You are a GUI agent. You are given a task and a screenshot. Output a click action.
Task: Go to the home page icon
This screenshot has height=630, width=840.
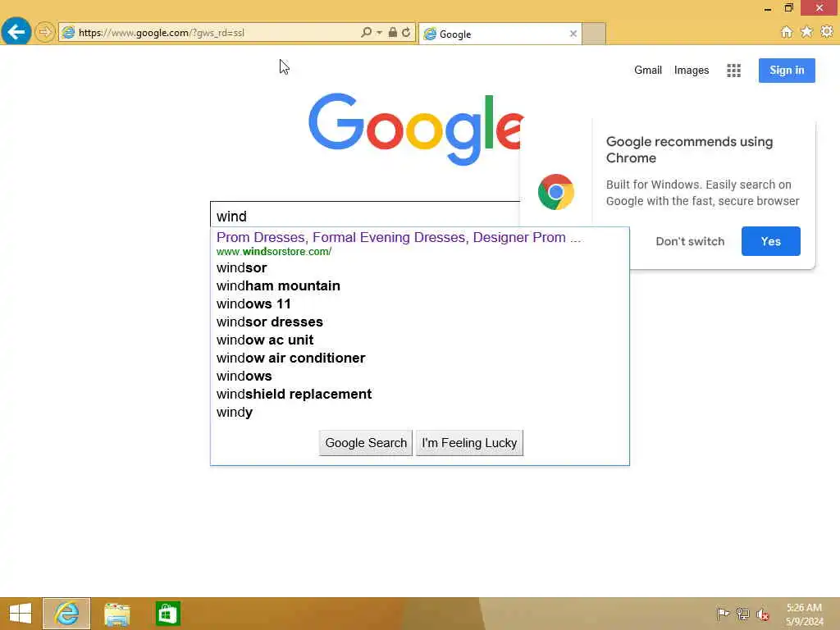[x=786, y=32]
